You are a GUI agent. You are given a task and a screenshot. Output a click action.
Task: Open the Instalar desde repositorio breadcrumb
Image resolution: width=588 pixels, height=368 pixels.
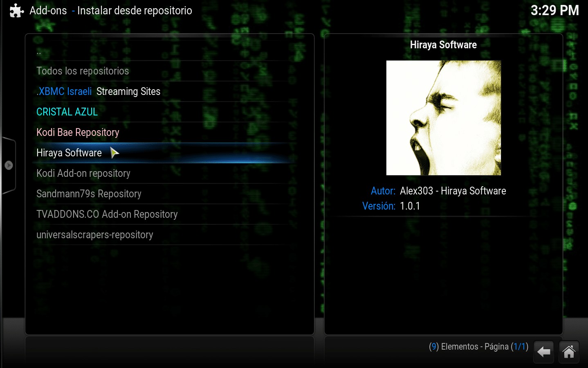click(x=134, y=11)
